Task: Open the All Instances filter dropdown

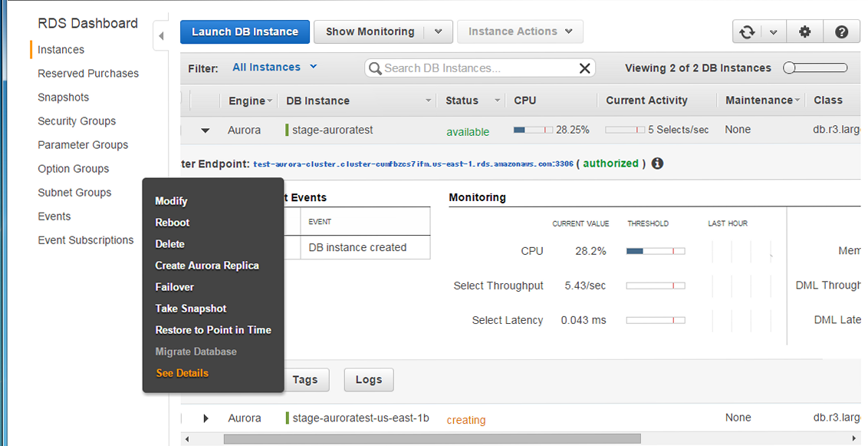Action: tap(275, 67)
